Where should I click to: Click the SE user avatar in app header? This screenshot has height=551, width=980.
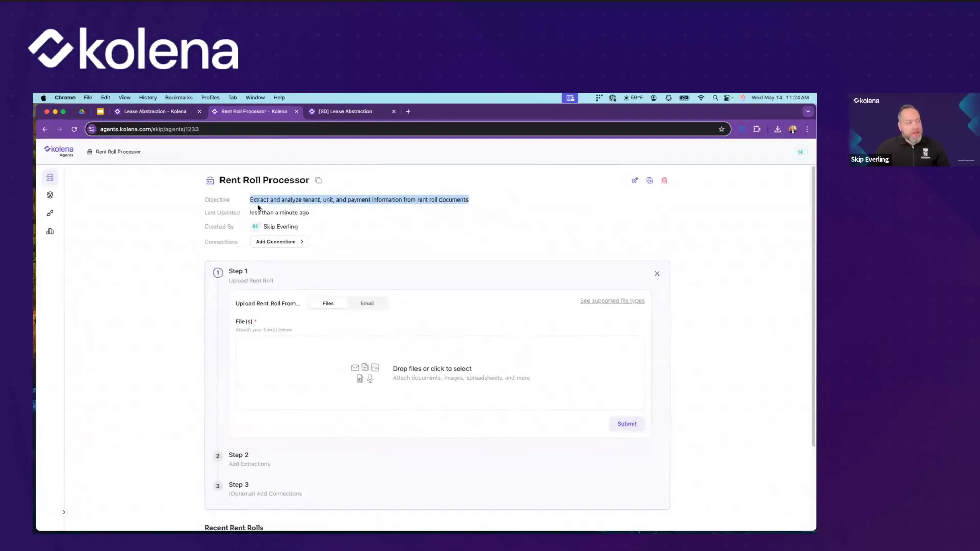tap(801, 152)
